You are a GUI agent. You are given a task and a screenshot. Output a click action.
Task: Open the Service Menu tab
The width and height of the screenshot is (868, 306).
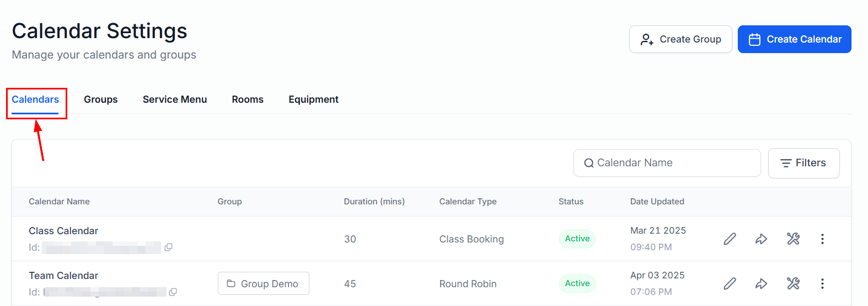point(175,99)
